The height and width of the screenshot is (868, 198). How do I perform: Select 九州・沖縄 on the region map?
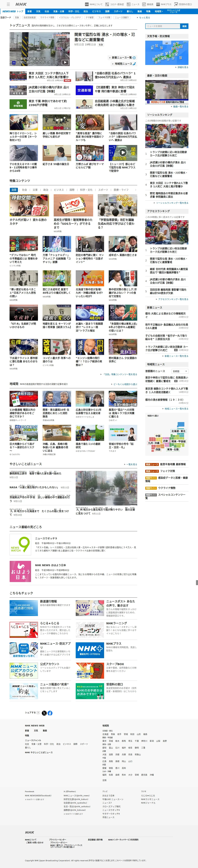153,443
